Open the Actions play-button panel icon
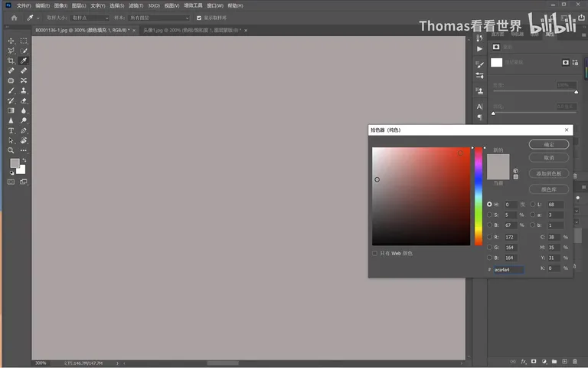Screen dimensions: 588x368 pos(479,49)
